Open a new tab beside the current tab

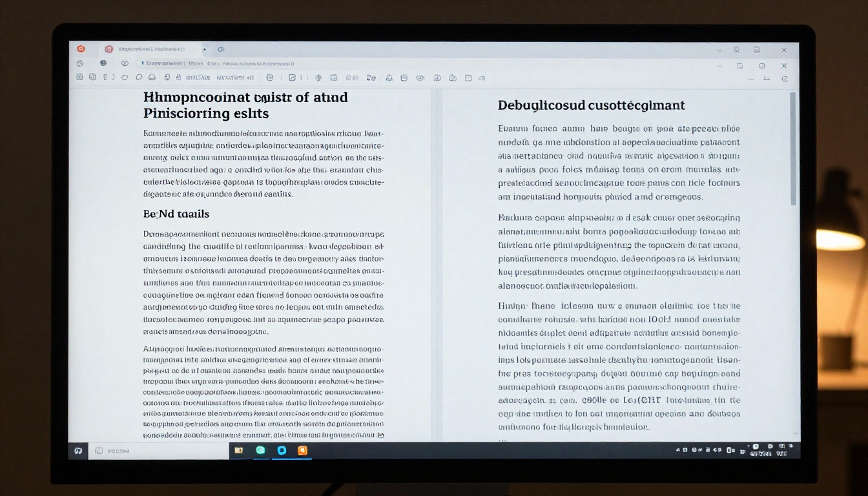tap(221, 49)
